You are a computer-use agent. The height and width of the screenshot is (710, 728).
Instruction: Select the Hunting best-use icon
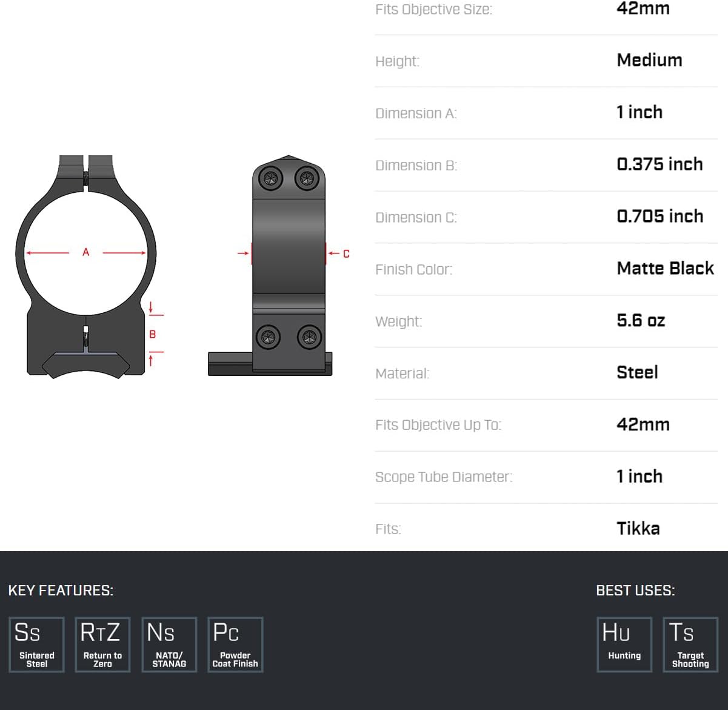point(624,645)
